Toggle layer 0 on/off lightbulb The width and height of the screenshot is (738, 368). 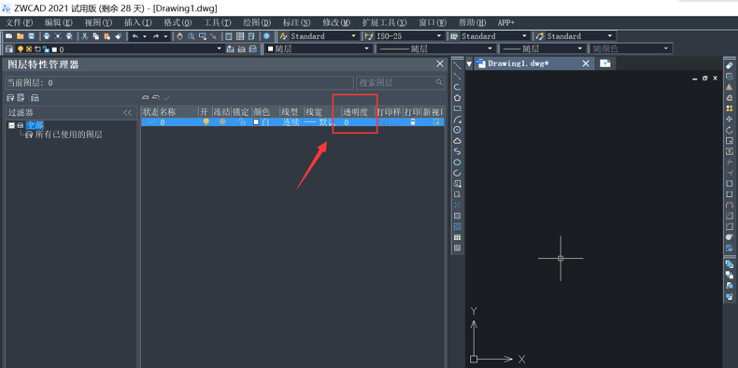point(206,122)
